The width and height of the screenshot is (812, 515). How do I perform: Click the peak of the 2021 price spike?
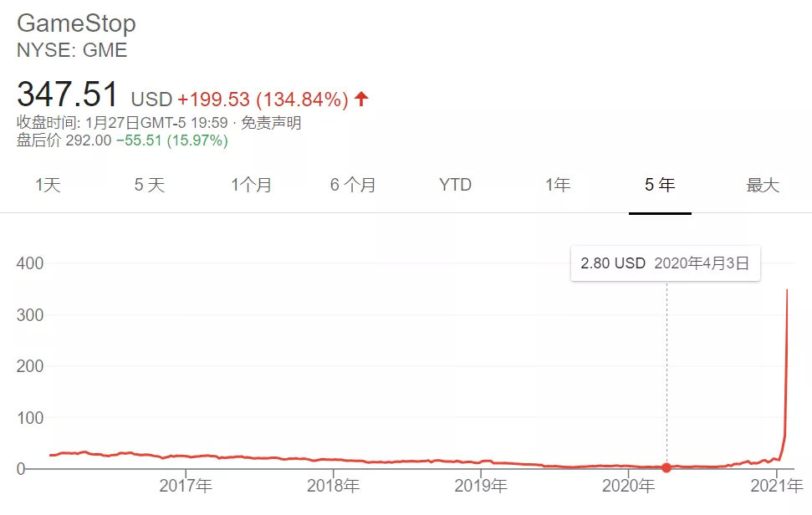point(787,290)
